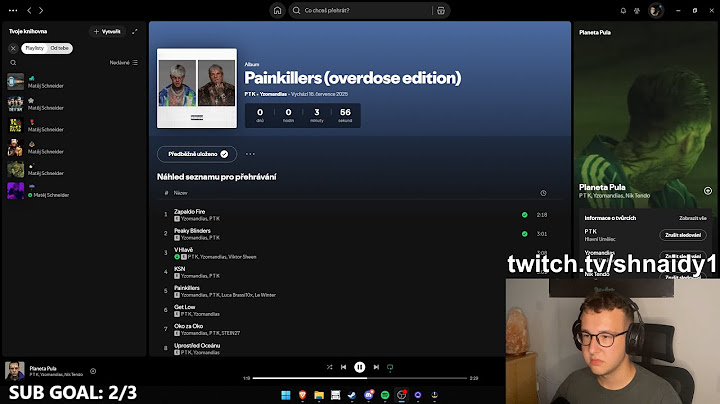
Task: Toggle shuffle playback
Action: [329, 367]
